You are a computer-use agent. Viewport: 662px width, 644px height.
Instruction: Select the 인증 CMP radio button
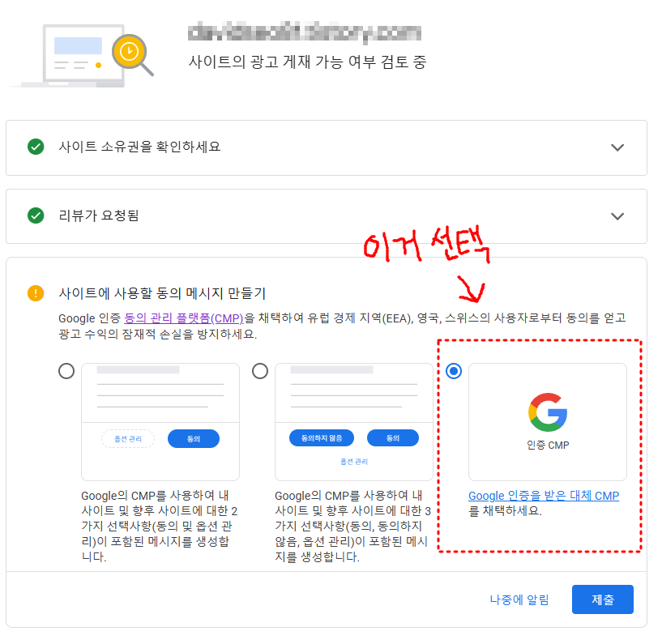click(x=454, y=371)
